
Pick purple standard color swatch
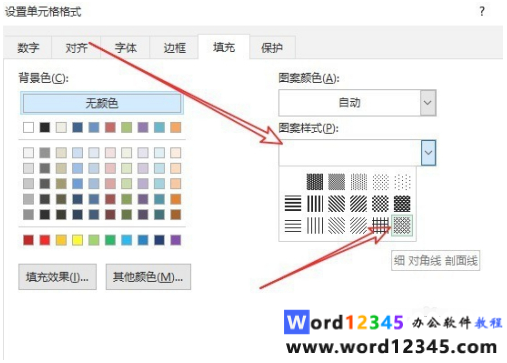tap(176, 240)
